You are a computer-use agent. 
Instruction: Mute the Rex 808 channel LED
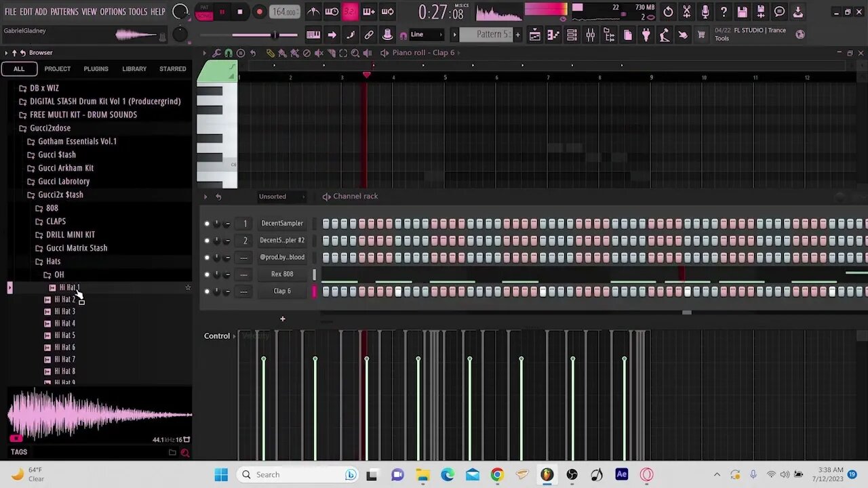click(x=207, y=274)
